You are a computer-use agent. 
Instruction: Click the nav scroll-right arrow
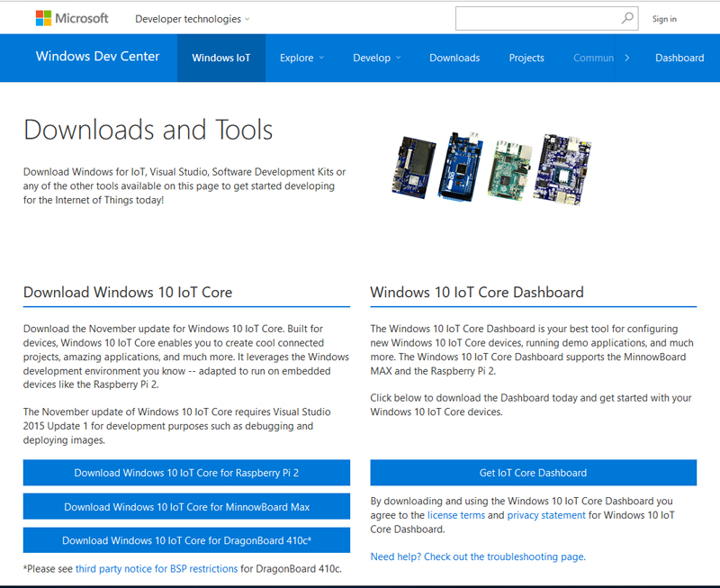click(626, 58)
